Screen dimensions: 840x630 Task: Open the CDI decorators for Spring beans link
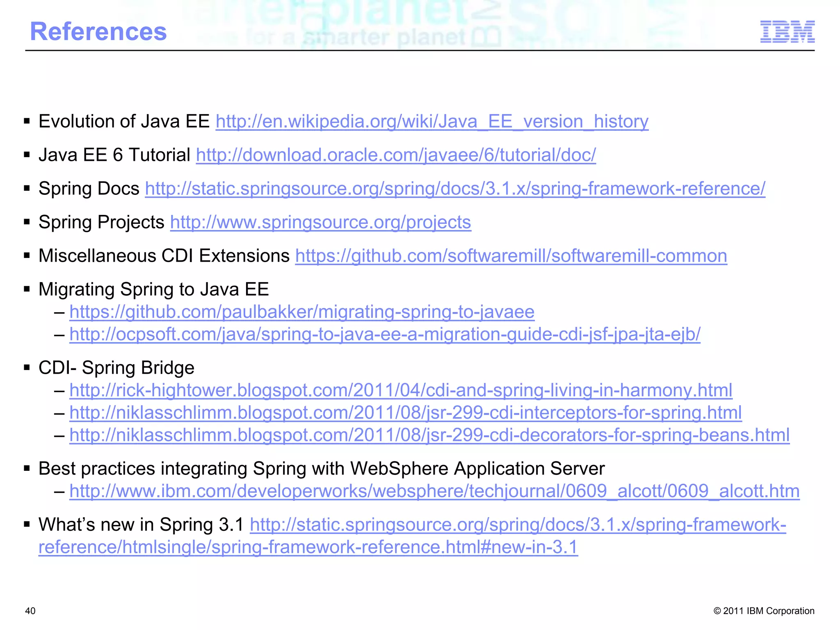pyautogui.click(x=429, y=435)
